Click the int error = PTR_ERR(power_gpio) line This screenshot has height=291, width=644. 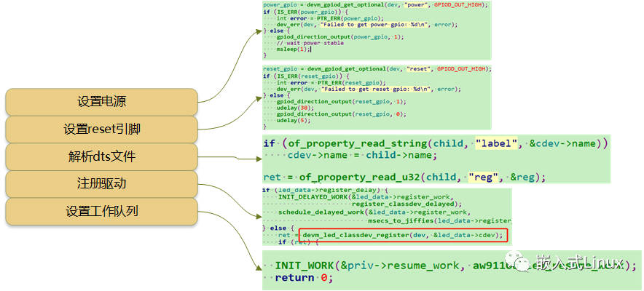coord(330,17)
